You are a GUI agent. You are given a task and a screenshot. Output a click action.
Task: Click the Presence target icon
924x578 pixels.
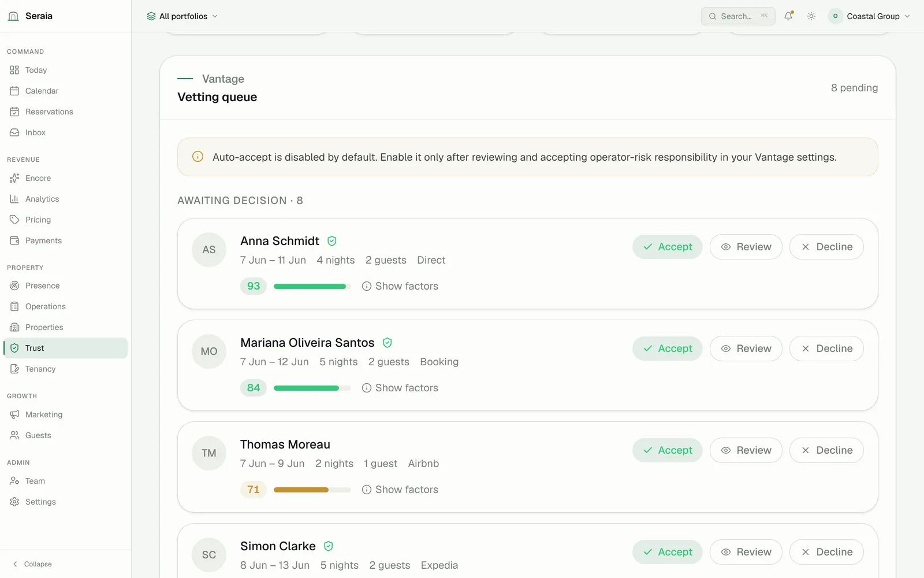(14, 286)
